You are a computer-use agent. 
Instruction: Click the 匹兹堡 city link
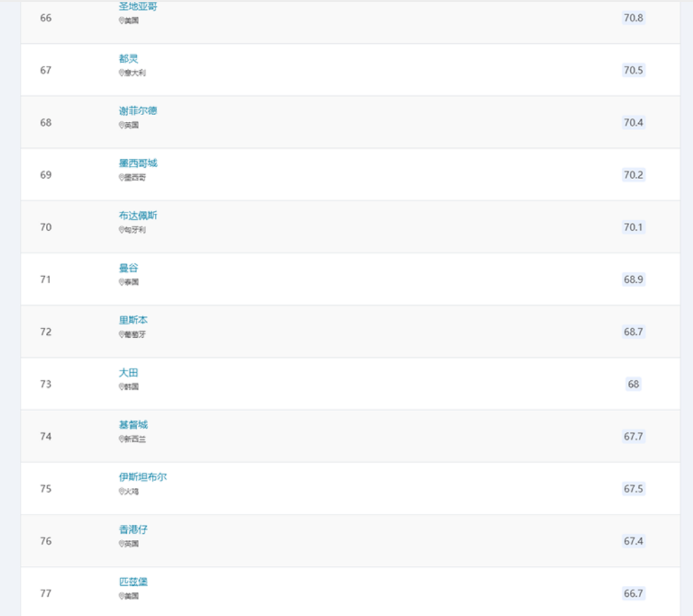[133, 582]
